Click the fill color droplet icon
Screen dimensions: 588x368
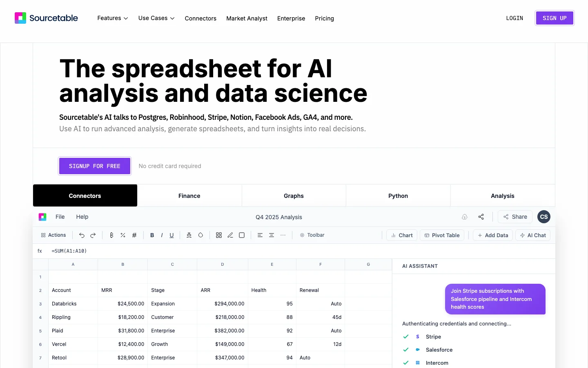tap(200, 235)
